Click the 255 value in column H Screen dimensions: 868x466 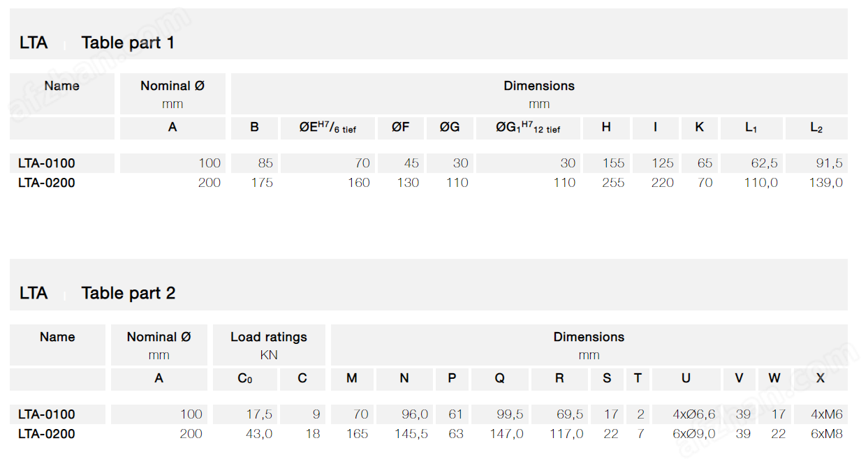tap(614, 183)
